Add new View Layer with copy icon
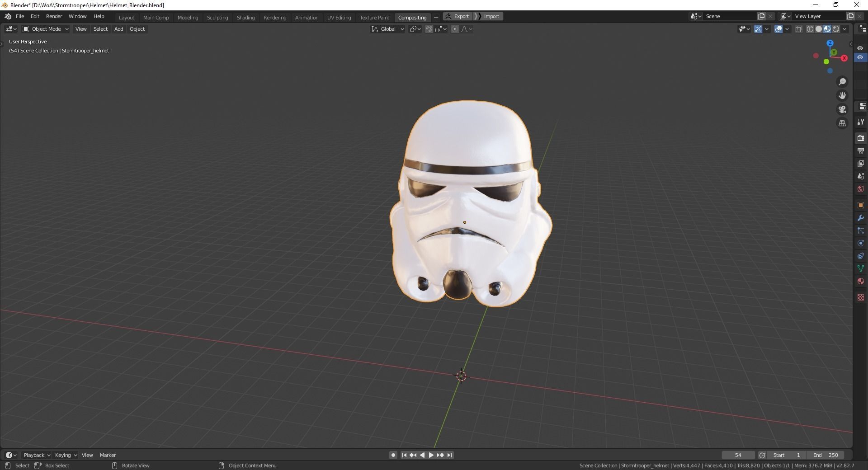Viewport: 868px width, 470px height. [850, 16]
